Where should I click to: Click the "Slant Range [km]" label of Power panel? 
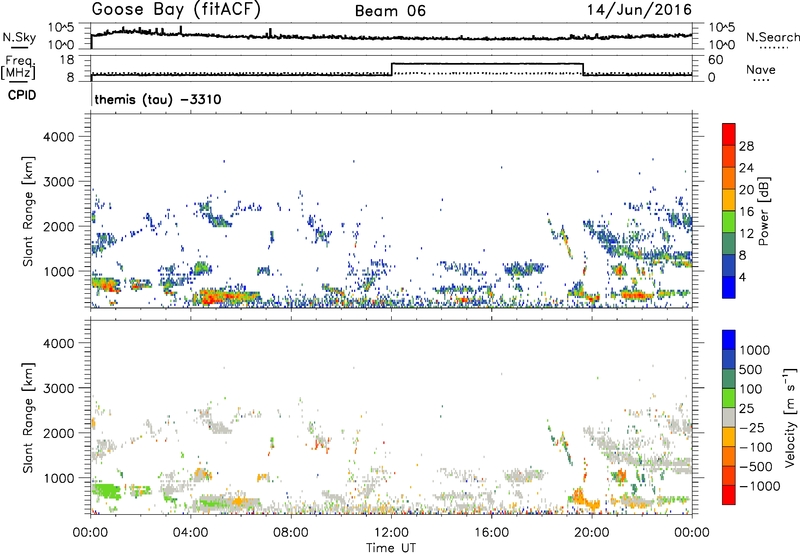pos(28,211)
